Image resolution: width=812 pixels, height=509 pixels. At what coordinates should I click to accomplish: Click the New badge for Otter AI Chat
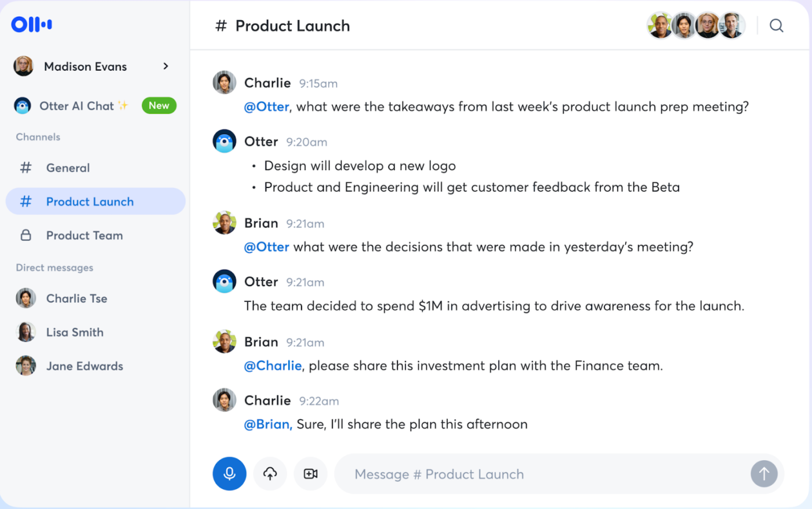point(159,106)
